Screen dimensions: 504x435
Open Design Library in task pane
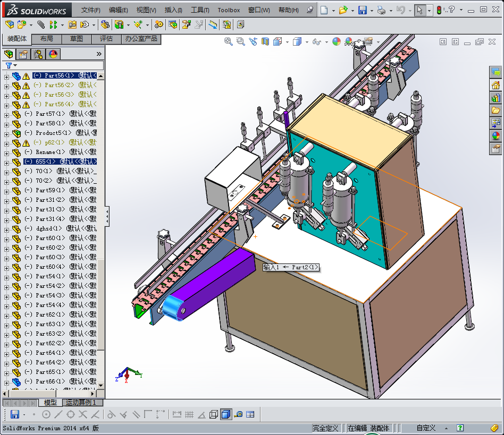point(495,98)
